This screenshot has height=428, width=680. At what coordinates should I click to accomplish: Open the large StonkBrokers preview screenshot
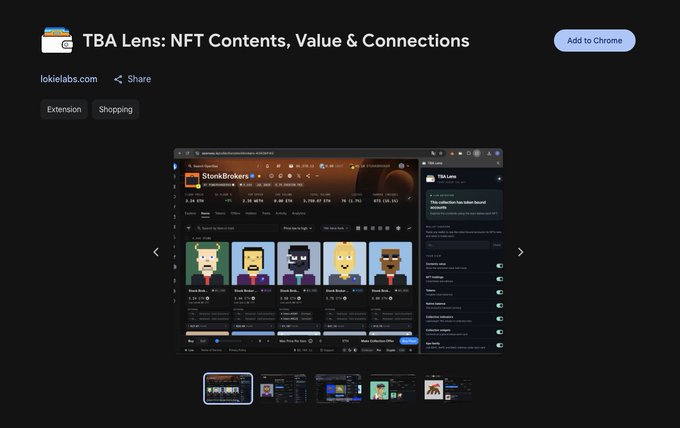coord(338,252)
